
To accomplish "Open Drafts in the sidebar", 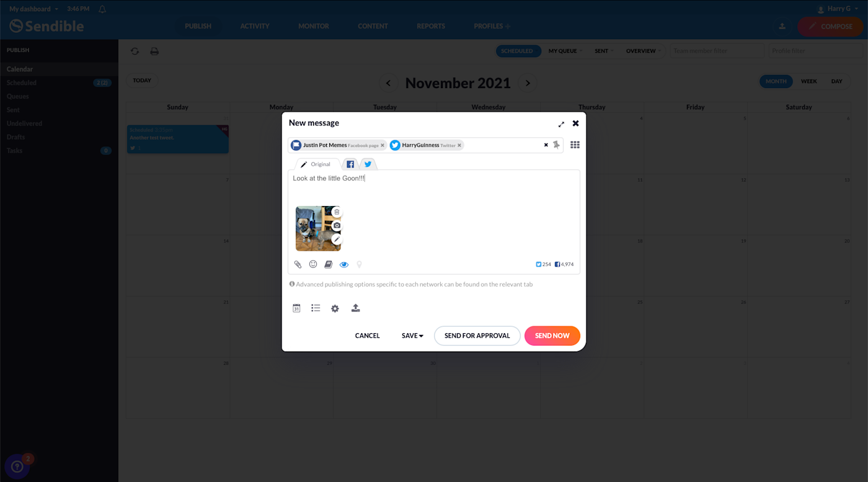I will [x=59, y=137].
